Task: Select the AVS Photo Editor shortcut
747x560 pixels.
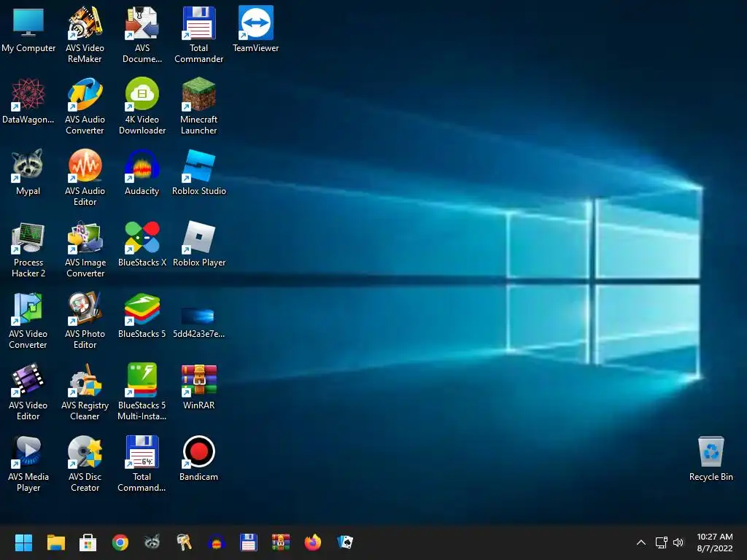Action: pos(85,320)
